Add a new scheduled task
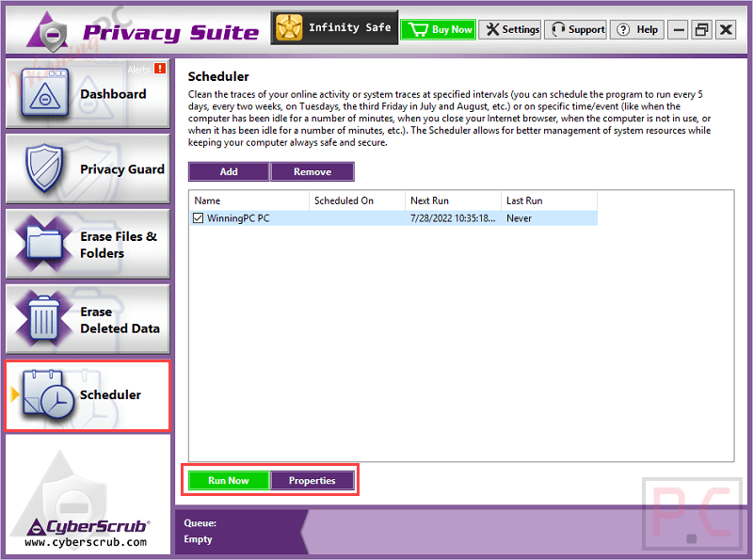The image size is (753, 560). (229, 172)
